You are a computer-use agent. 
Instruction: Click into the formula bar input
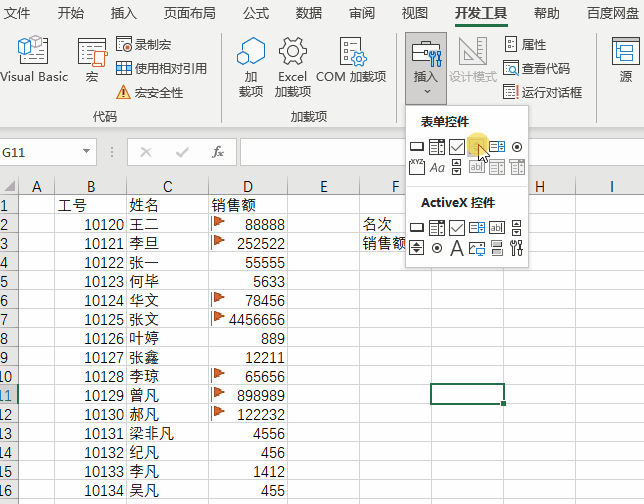pos(322,152)
